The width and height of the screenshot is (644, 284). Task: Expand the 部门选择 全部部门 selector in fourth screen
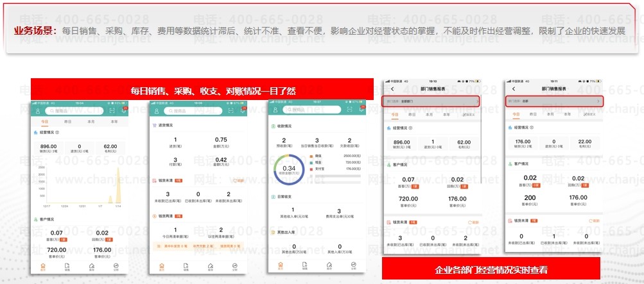[x=430, y=101]
